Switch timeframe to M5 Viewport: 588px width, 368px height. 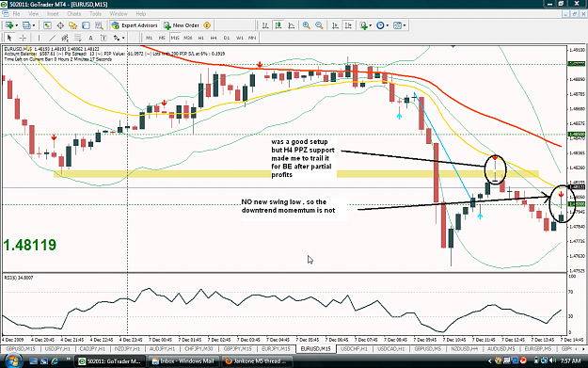click(x=162, y=38)
